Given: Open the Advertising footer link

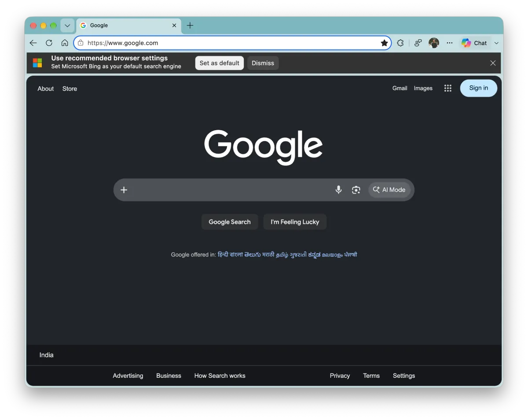Looking at the screenshot, I should coord(128,376).
